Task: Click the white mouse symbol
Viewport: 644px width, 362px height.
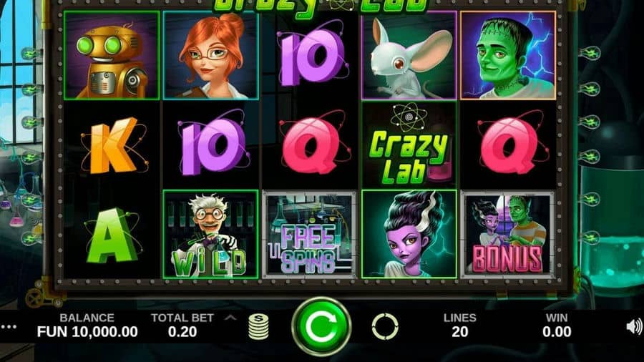Action: point(409,55)
